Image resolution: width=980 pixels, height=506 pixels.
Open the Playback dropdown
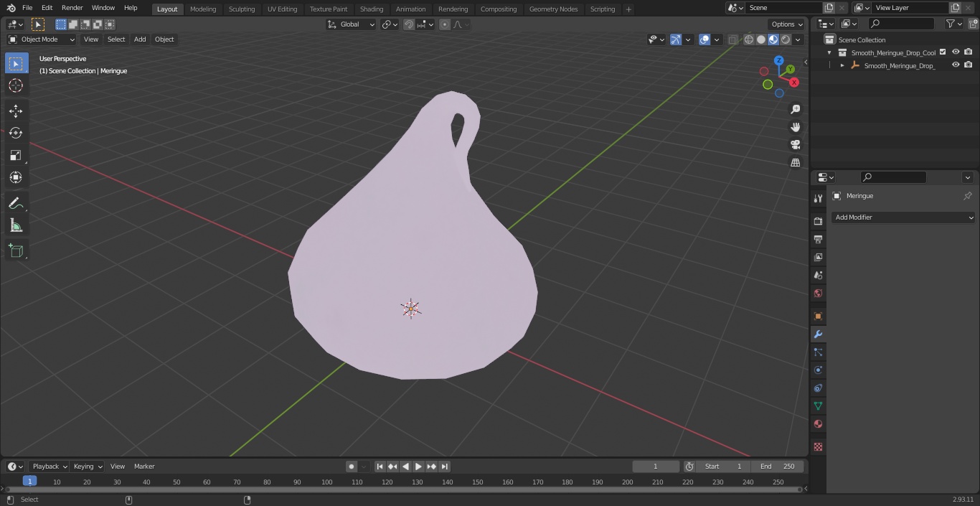tap(48, 467)
